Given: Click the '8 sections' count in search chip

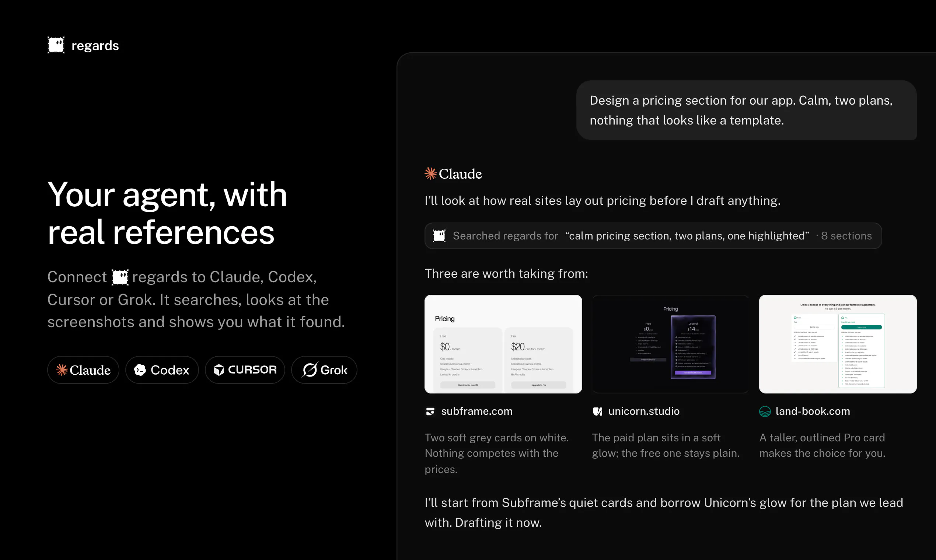Looking at the screenshot, I should 846,236.
